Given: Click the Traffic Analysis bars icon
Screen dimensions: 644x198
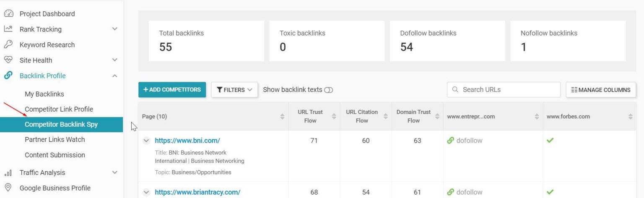Looking at the screenshot, I should pyautogui.click(x=8, y=172).
